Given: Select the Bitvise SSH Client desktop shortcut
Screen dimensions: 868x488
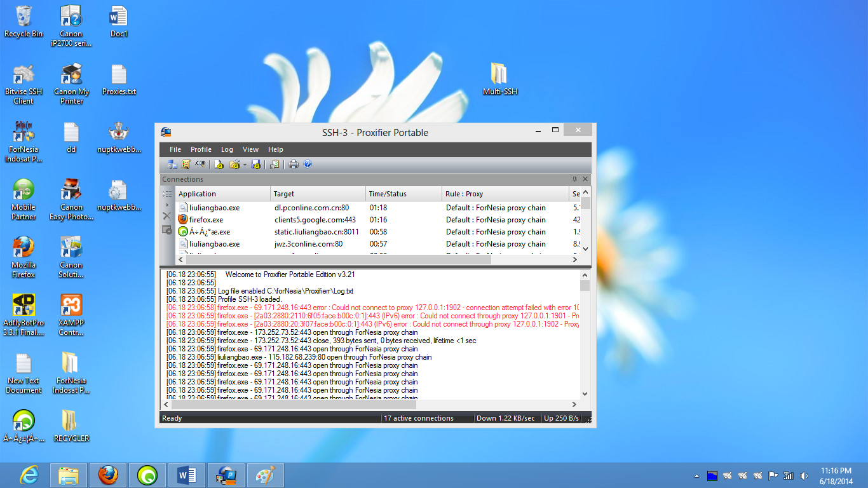Looking at the screenshot, I should pyautogui.click(x=24, y=84).
